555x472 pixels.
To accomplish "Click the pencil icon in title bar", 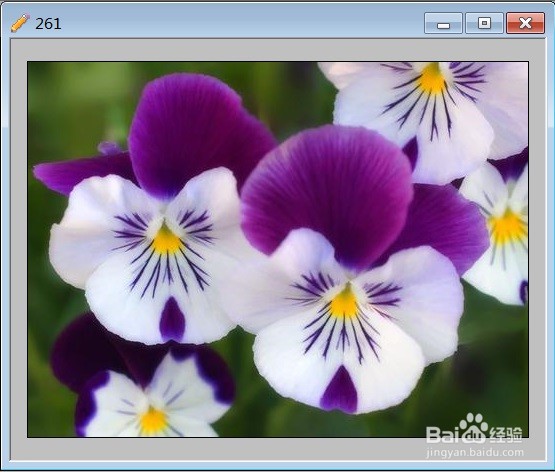I will pos(20,23).
